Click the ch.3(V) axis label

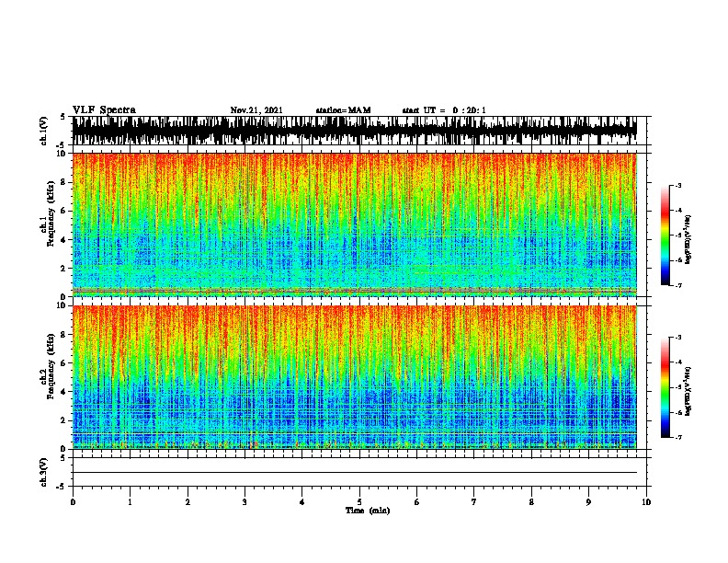click(44, 472)
